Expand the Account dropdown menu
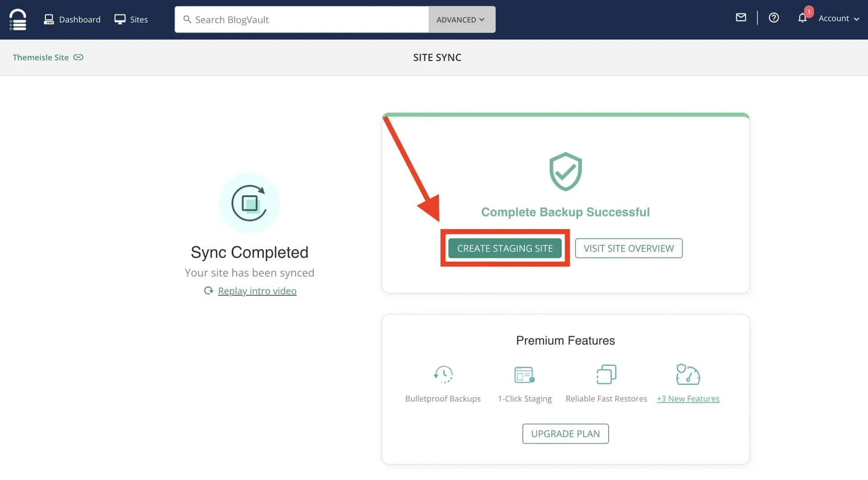The width and height of the screenshot is (868, 480). 839,19
